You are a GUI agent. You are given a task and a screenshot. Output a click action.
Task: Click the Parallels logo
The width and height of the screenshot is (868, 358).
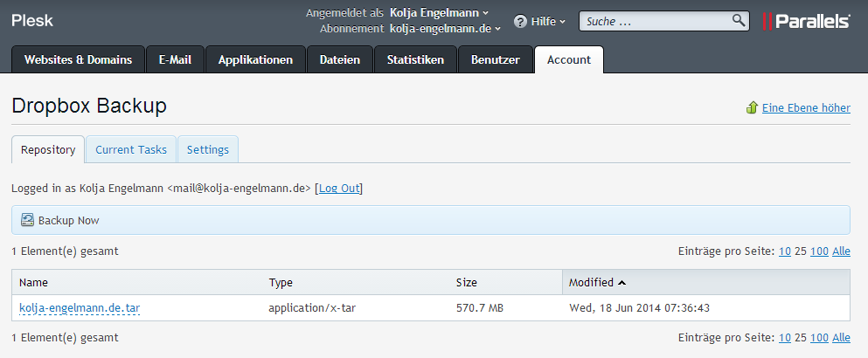pyautogui.click(x=807, y=21)
